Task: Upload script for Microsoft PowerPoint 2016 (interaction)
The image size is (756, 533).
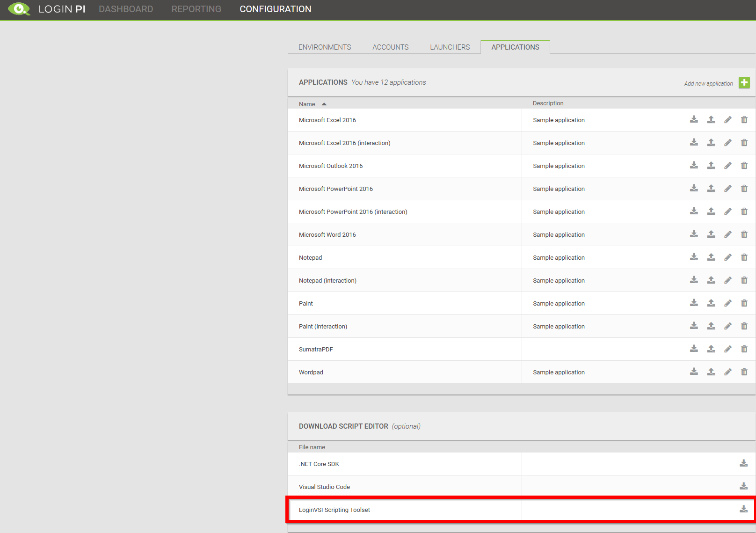Action: (711, 212)
